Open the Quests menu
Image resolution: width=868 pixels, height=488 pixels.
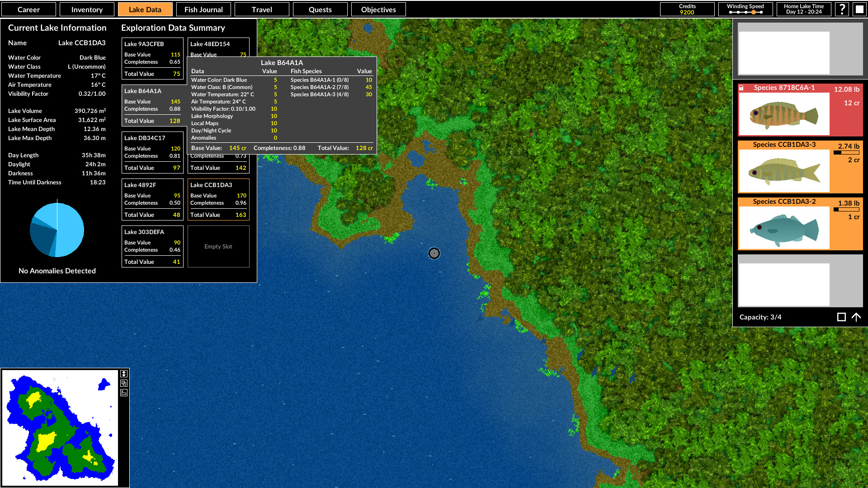point(320,9)
